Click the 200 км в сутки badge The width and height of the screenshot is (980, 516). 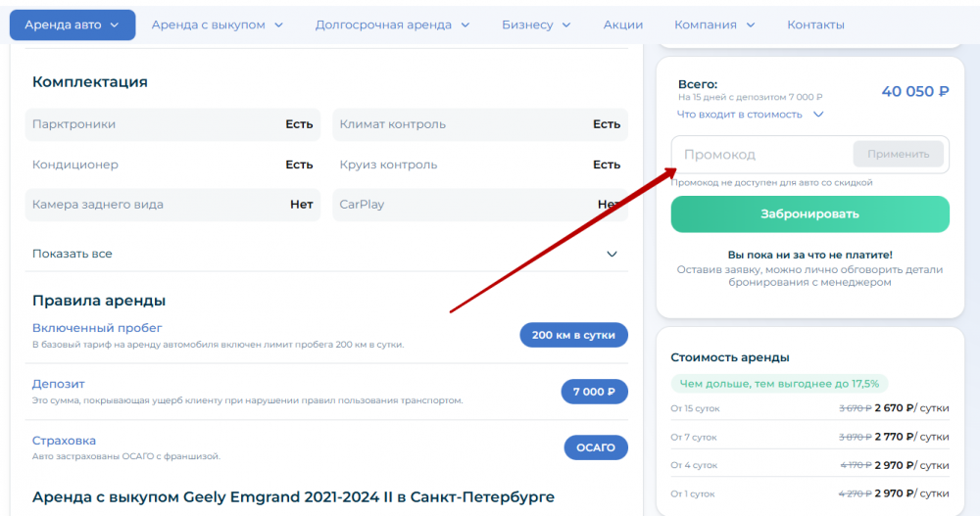click(x=573, y=335)
